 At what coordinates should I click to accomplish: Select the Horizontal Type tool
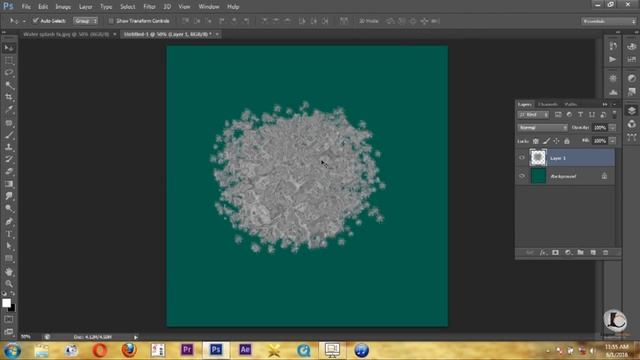pyautogui.click(x=9, y=234)
